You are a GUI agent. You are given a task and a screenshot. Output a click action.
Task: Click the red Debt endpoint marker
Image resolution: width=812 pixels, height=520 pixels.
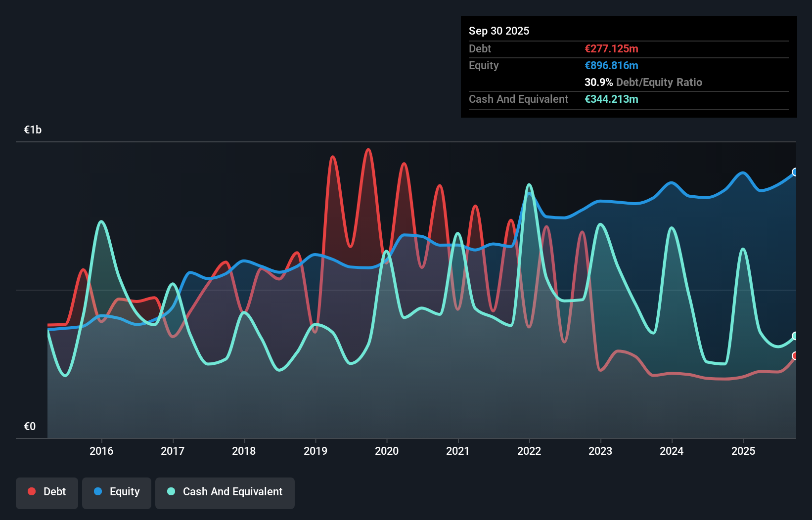tap(795, 356)
